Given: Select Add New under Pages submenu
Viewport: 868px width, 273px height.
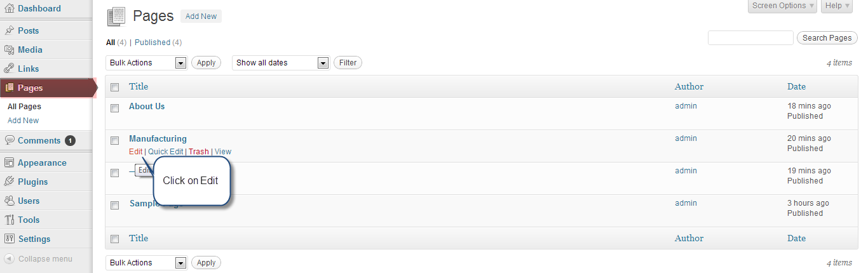Looking at the screenshot, I should 23,121.
